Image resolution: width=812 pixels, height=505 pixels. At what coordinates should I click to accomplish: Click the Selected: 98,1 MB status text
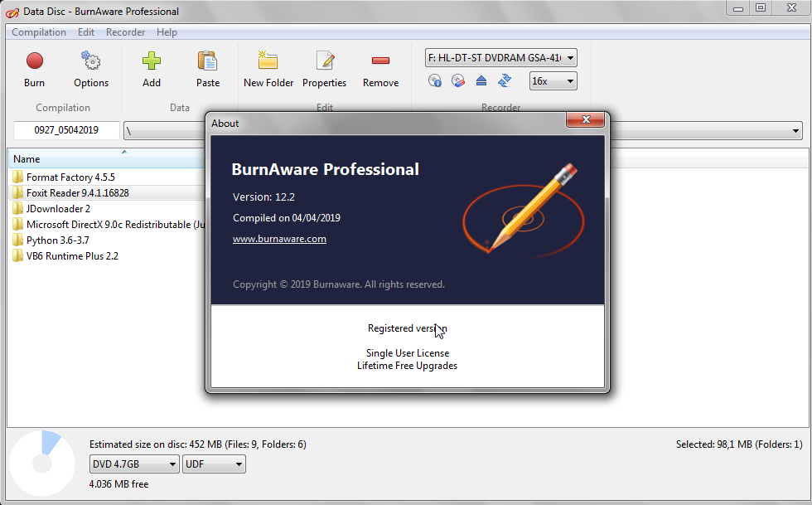click(x=739, y=444)
